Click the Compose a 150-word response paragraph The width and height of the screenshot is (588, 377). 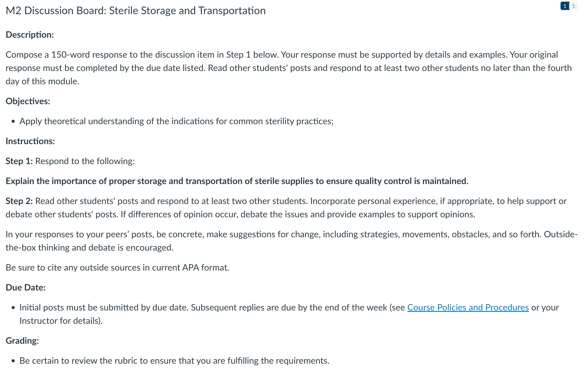click(288, 68)
